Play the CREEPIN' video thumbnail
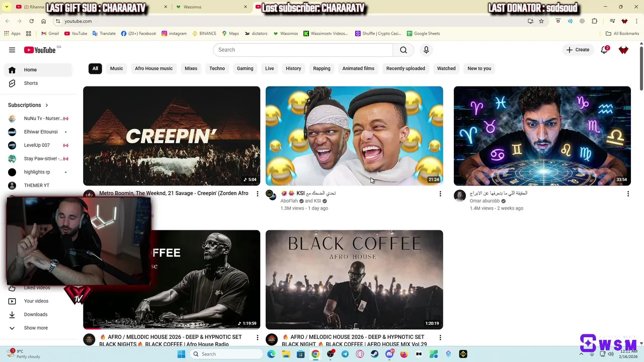The height and width of the screenshot is (362, 644). [x=172, y=136]
